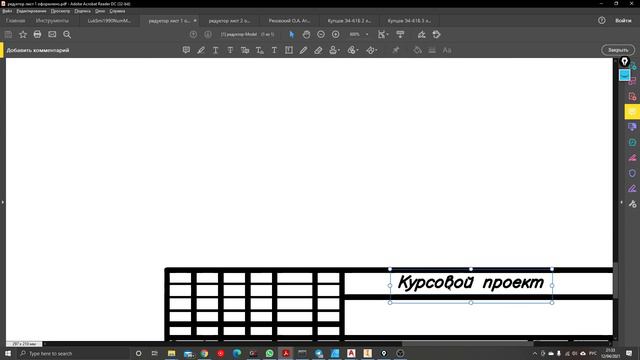Open the text properties Aa button
Screen dimensions: 640x360
[x=447, y=50]
